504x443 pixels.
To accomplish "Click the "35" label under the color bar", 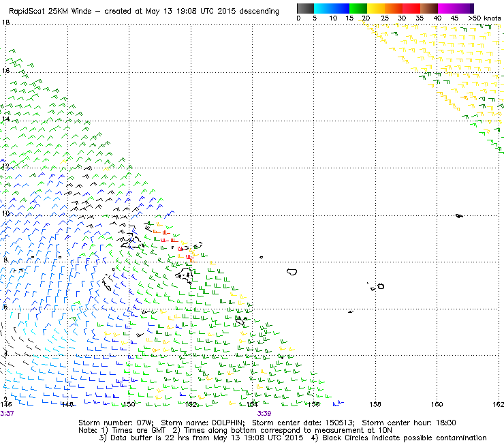I will pos(420,18).
